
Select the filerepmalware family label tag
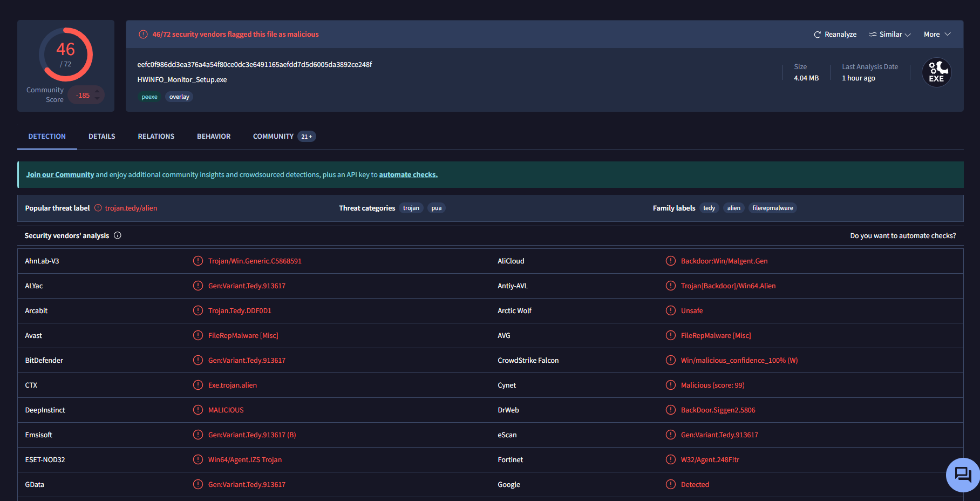coord(772,208)
